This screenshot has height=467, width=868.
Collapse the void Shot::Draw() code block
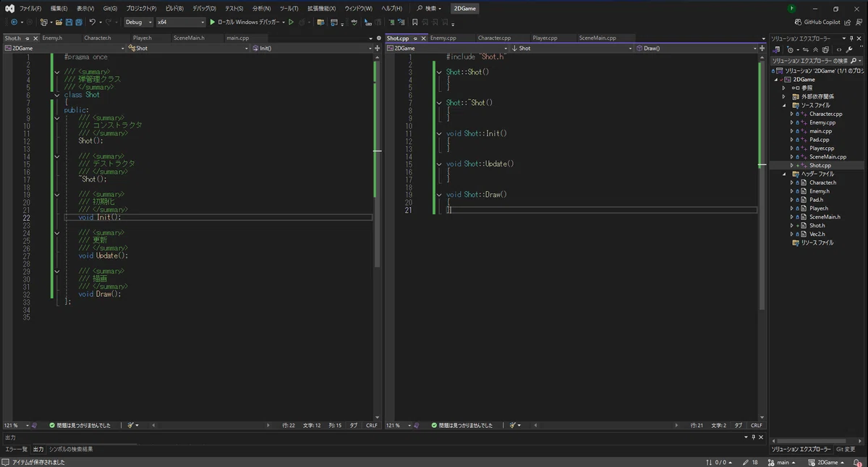pyautogui.click(x=439, y=194)
